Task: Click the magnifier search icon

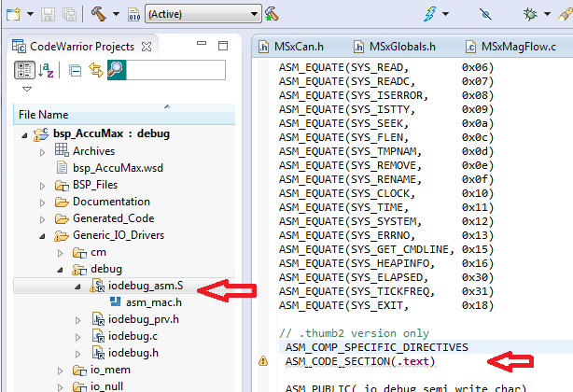Action: point(117,70)
